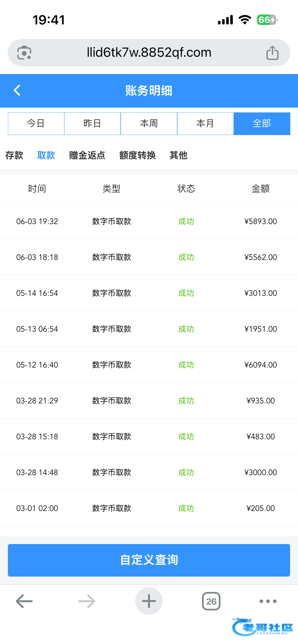Image resolution: width=298 pixels, height=644 pixels.
Task: Select the 全部 date filter
Action: coord(262,124)
